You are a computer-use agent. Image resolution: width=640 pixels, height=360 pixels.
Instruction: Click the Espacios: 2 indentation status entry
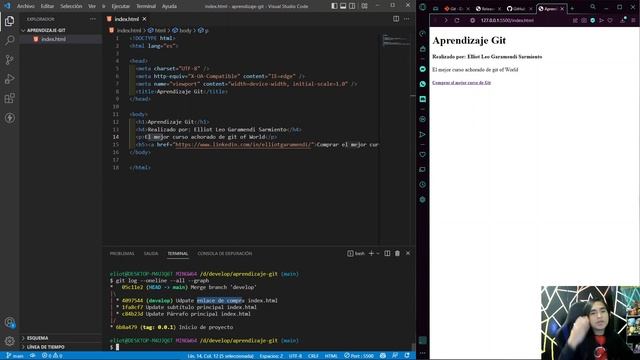[x=271, y=356]
